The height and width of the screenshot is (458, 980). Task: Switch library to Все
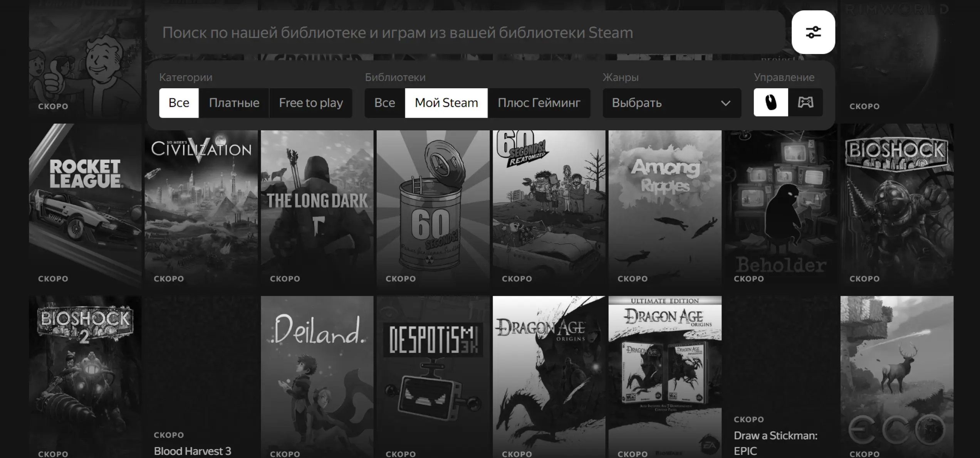coord(384,103)
